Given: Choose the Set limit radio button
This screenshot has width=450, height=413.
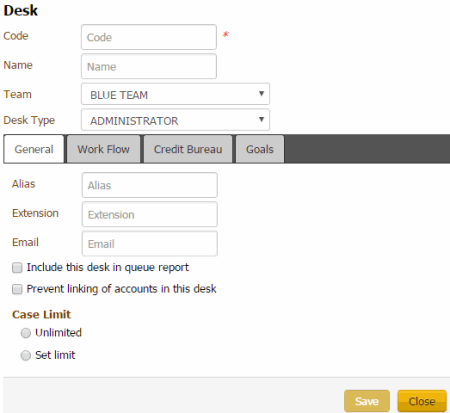Looking at the screenshot, I should pos(26,355).
